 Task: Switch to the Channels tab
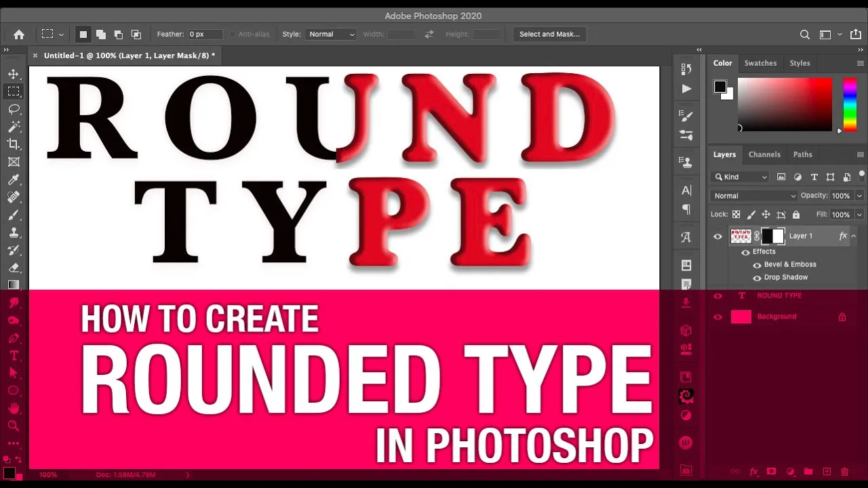coord(764,155)
